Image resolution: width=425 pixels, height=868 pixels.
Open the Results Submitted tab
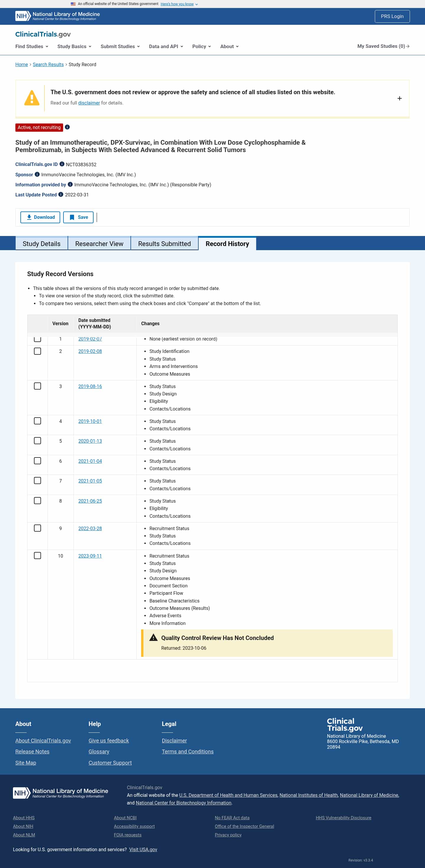click(164, 244)
